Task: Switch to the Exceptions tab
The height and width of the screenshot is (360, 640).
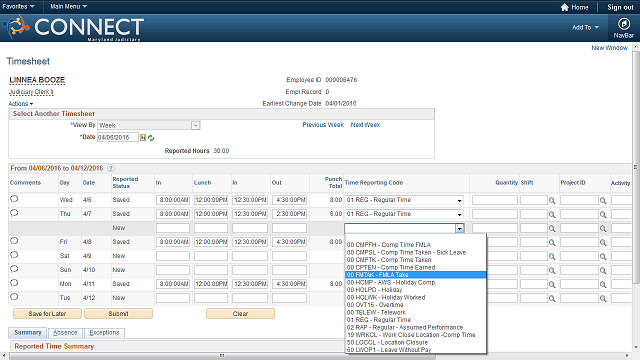Action: (x=104, y=333)
